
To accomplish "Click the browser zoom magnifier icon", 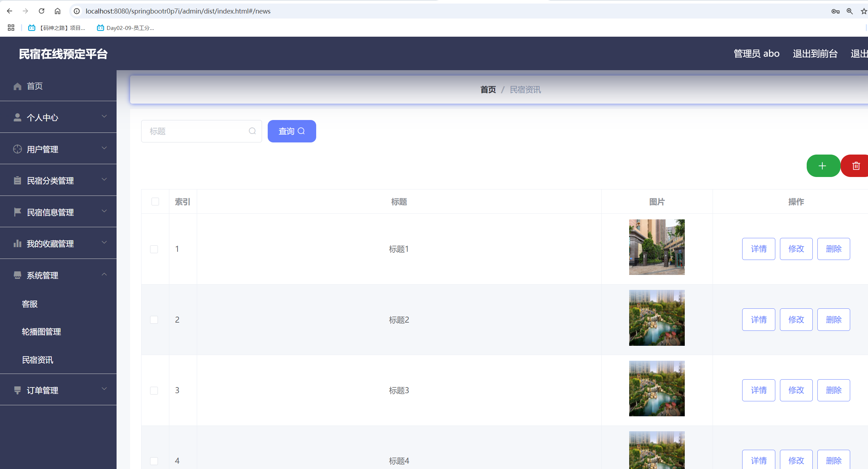I will tap(850, 11).
